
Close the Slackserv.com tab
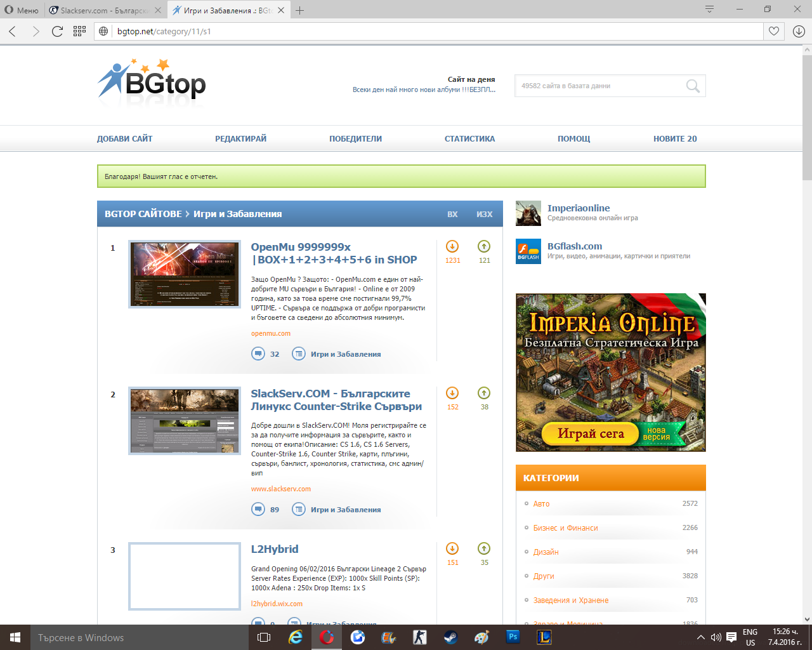[158, 10]
